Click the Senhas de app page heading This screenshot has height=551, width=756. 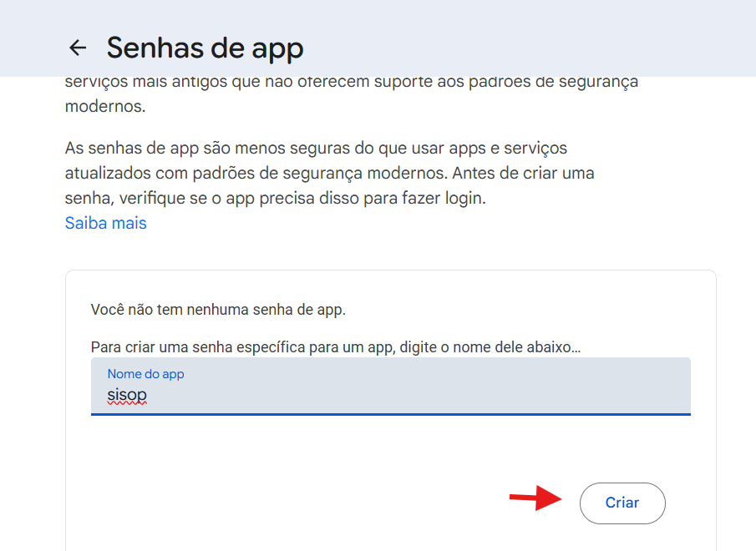tap(205, 48)
